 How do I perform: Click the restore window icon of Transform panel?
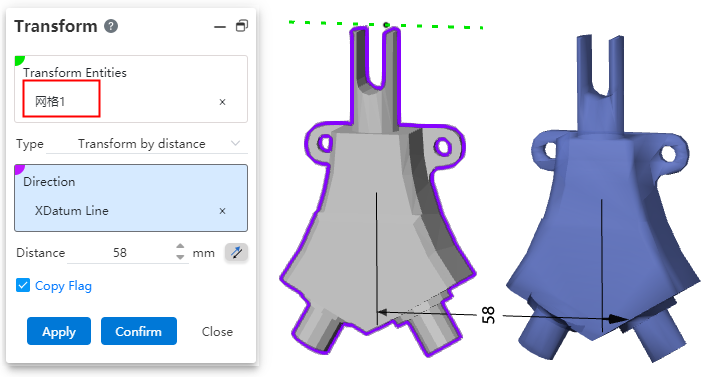tap(242, 26)
